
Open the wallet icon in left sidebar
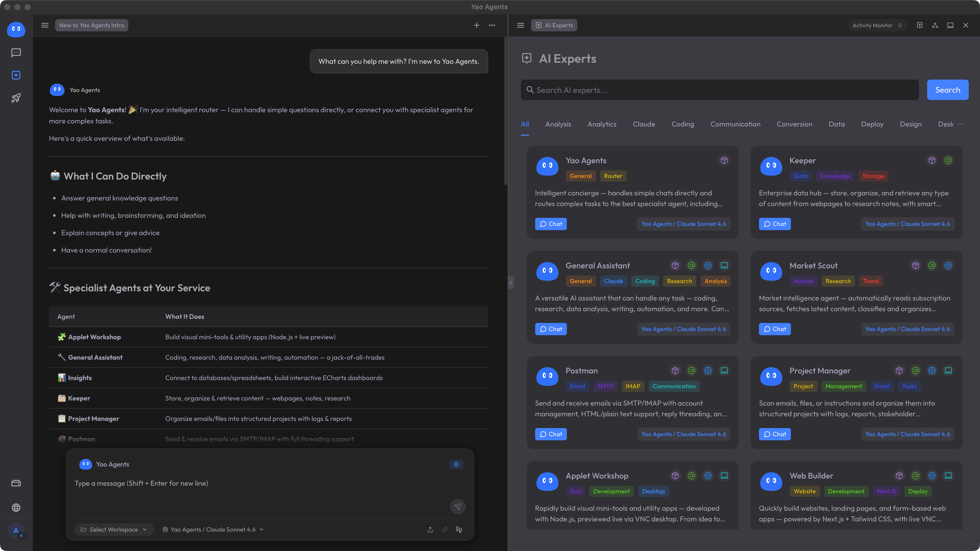click(x=16, y=483)
